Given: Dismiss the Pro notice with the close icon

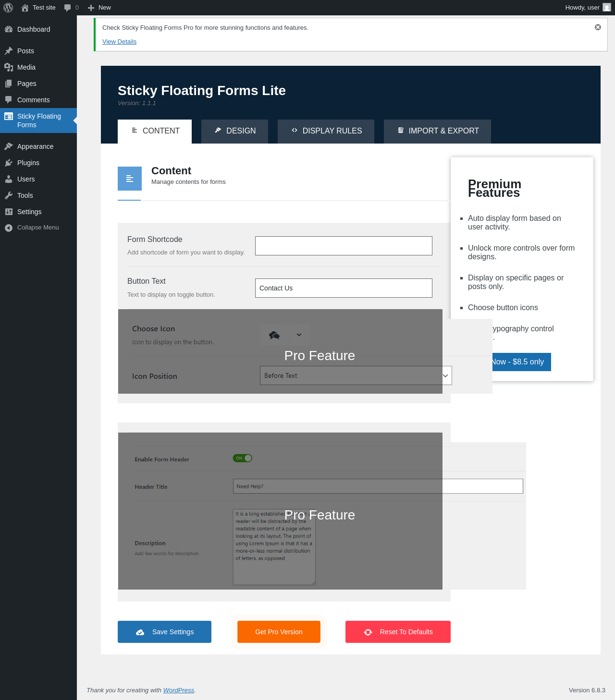Looking at the screenshot, I should 598,27.
